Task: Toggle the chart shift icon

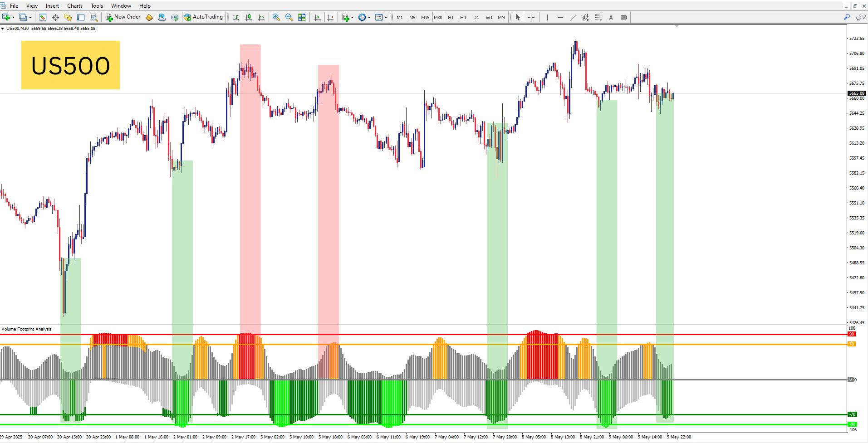Action: [330, 17]
